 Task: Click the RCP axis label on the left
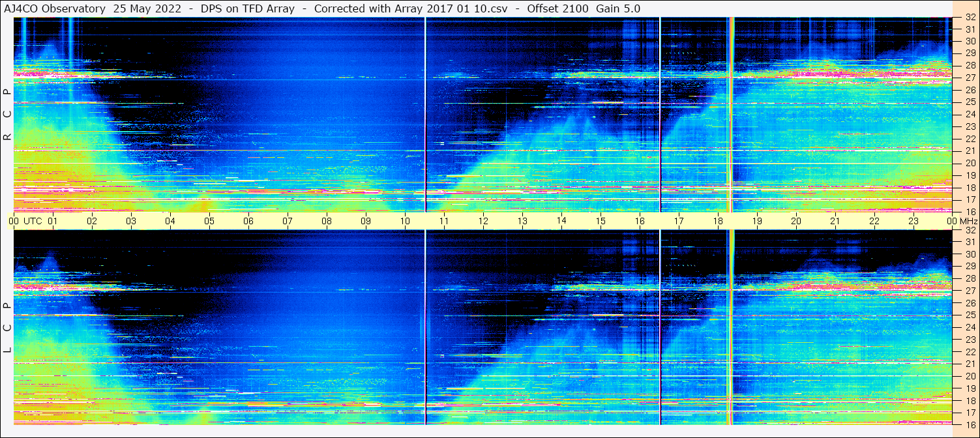point(7,115)
